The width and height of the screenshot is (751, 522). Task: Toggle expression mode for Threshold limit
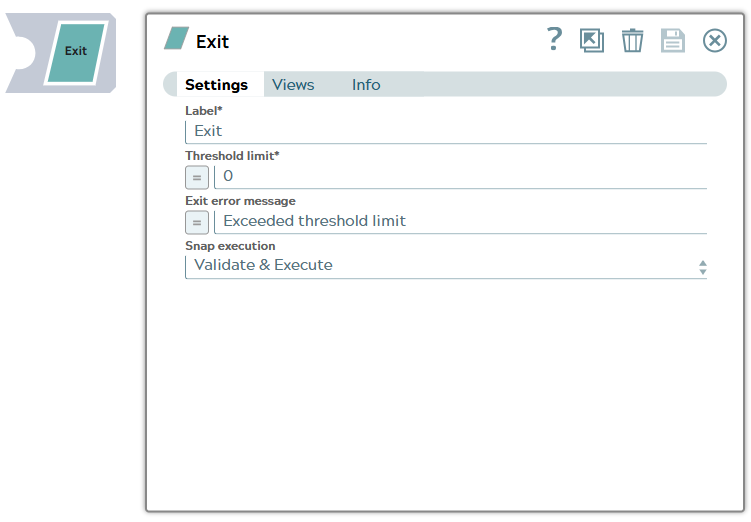point(197,176)
